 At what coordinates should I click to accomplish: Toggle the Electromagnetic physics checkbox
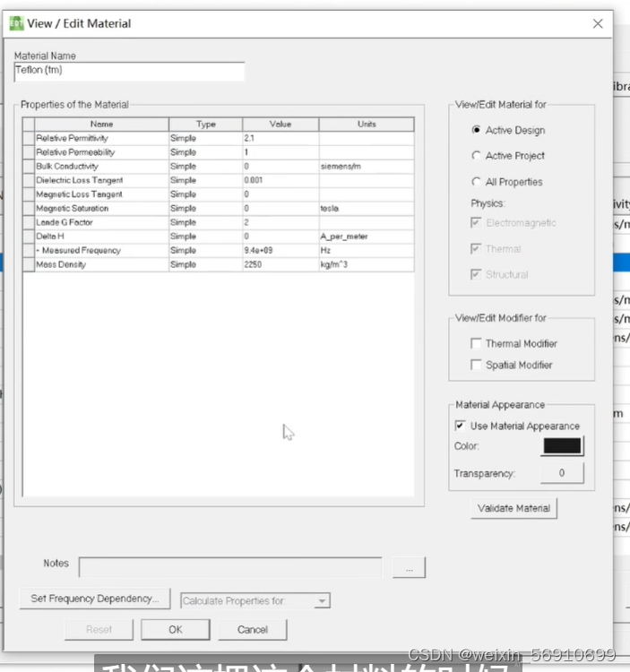(476, 223)
